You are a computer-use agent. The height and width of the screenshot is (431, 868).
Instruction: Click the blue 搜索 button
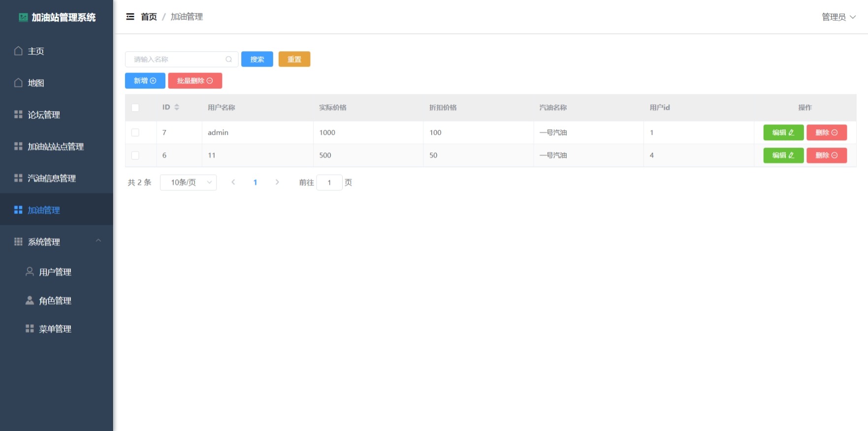tap(257, 59)
